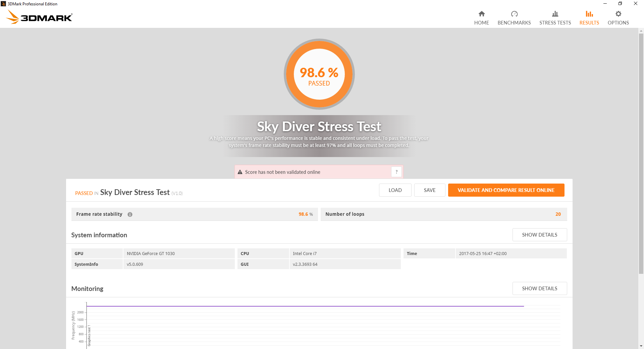644x349 pixels.
Task: Click the time value 2017-05-25 16:47 +02:00
Action: click(483, 254)
